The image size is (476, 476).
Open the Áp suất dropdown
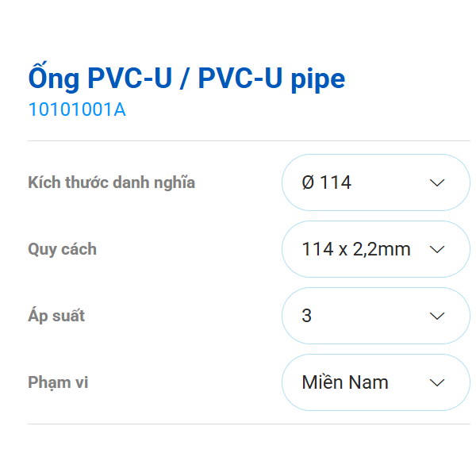(x=375, y=317)
